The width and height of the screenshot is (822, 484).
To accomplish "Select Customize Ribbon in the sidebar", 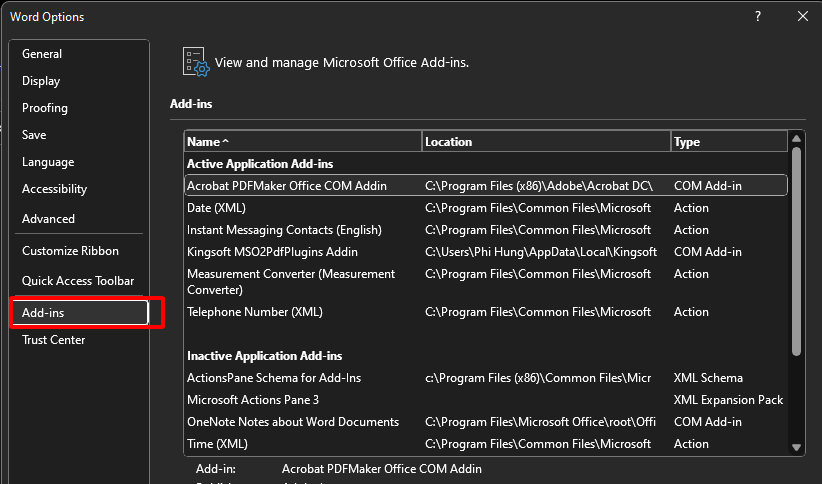I will [70, 251].
